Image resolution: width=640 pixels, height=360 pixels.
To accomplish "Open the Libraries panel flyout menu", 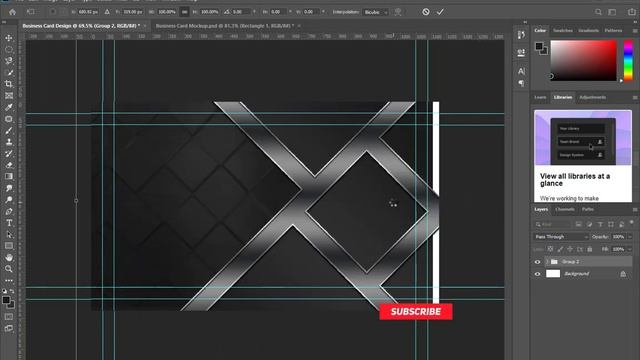I will click(635, 98).
